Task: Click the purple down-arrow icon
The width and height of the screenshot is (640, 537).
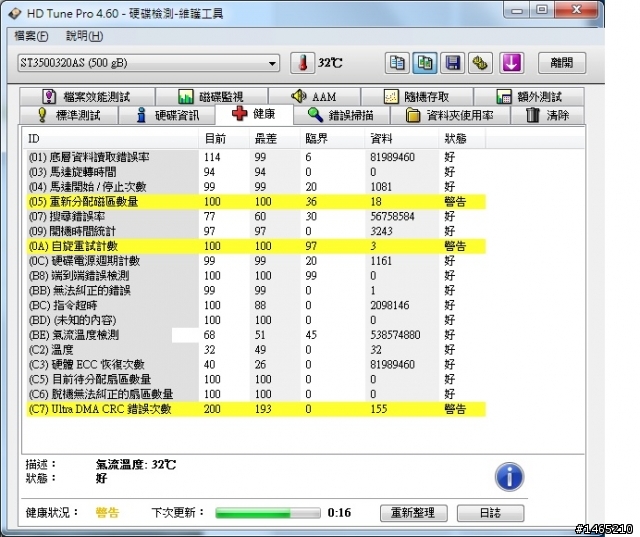Action: click(511, 63)
